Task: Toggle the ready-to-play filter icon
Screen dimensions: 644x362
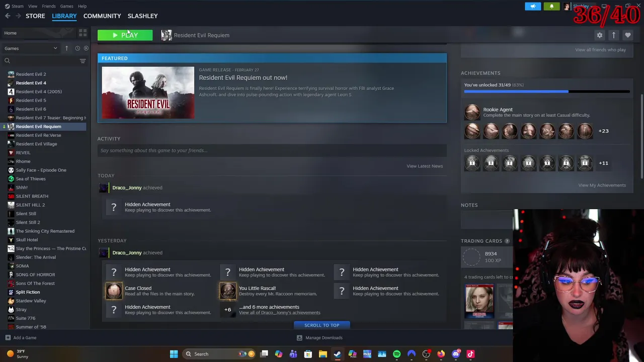Action: point(86,48)
